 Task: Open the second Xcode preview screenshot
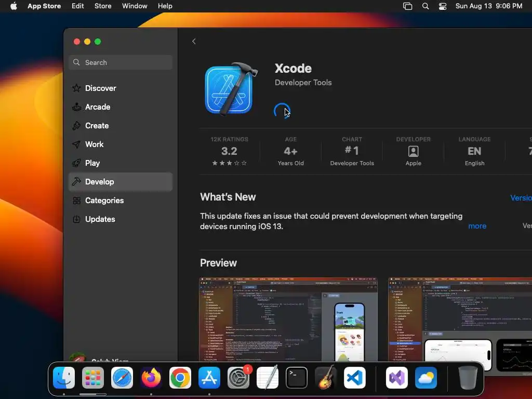(x=460, y=320)
